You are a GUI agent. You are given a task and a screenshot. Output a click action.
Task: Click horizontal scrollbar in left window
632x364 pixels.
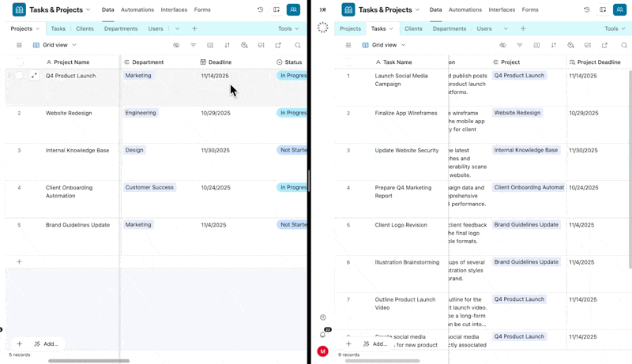(89, 361)
